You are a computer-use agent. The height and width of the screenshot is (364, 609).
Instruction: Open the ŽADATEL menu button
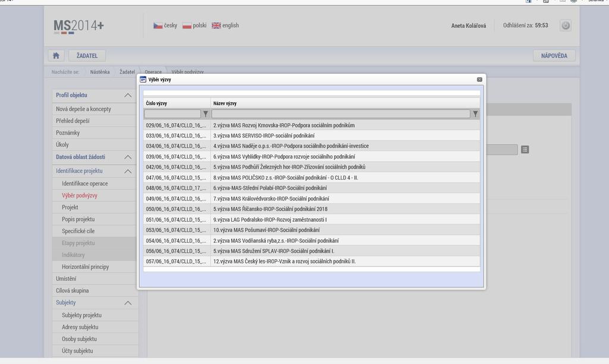click(x=87, y=55)
